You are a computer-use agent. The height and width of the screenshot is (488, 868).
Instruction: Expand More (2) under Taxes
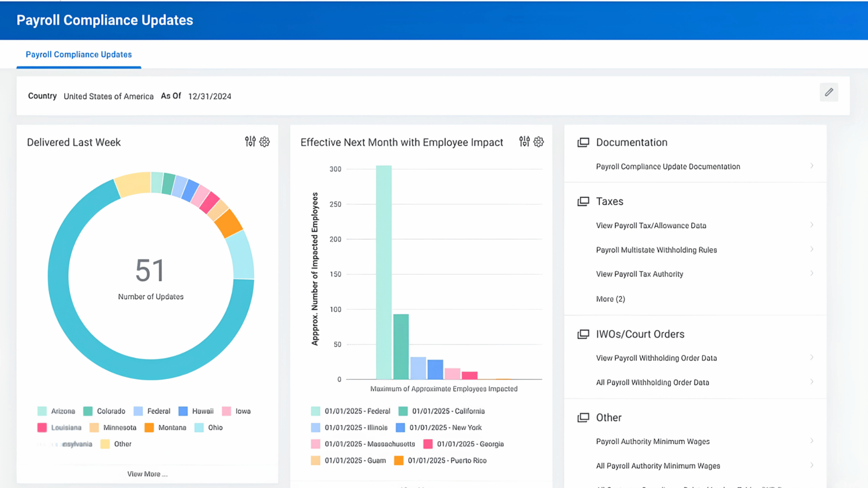(x=610, y=299)
